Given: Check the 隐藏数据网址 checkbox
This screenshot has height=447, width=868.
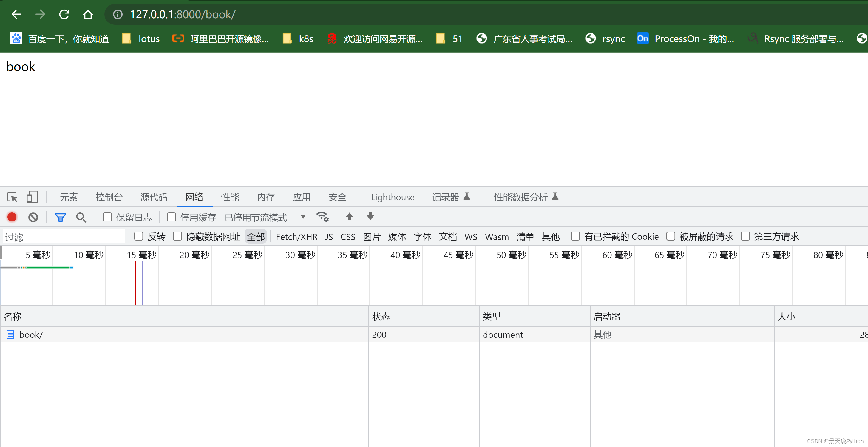Looking at the screenshot, I should click(177, 236).
